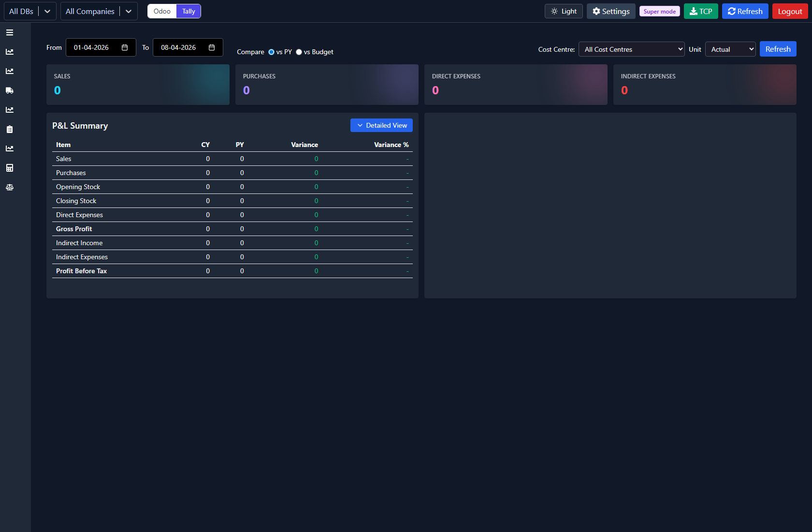Open the truck icon in the sidebar
This screenshot has height=532, width=812.
click(10, 90)
